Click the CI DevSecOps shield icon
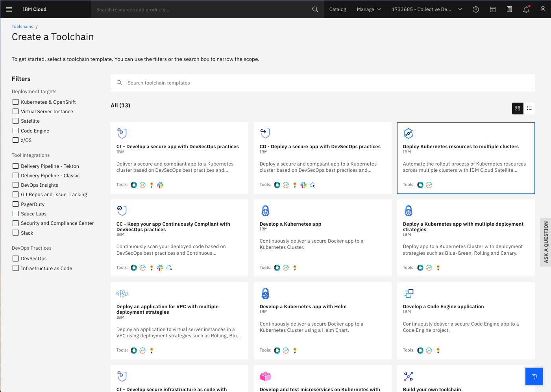 (x=122, y=133)
